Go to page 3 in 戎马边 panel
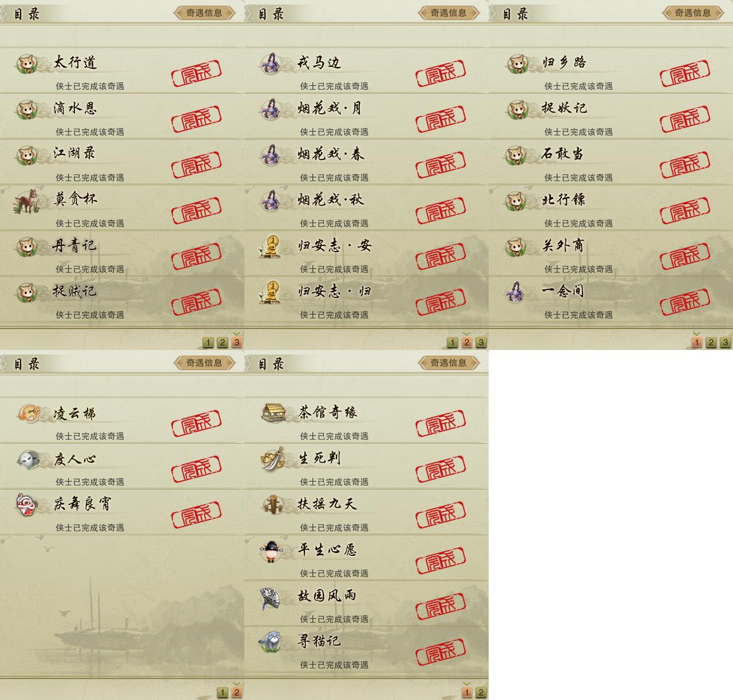The height and width of the screenshot is (700, 733). tap(481, 343)
